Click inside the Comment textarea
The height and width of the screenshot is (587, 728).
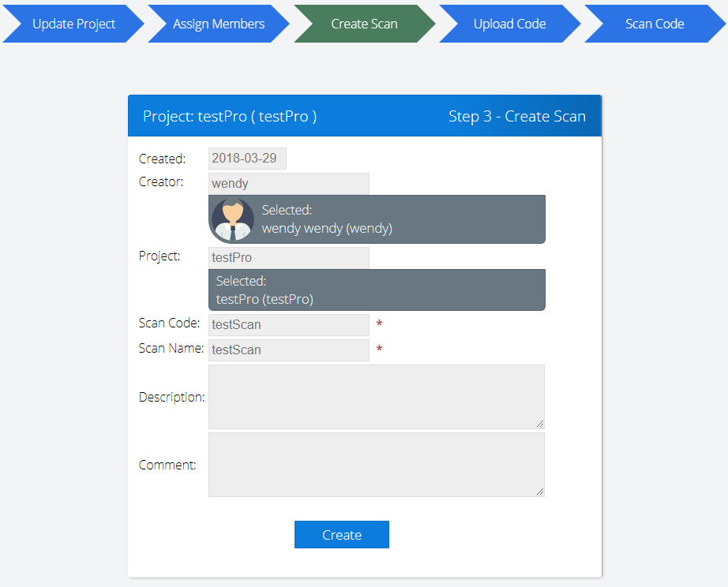377,465
